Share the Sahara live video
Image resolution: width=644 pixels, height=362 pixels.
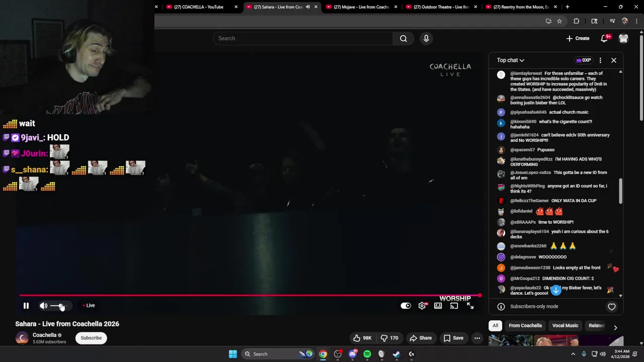(x=421, y=338)
